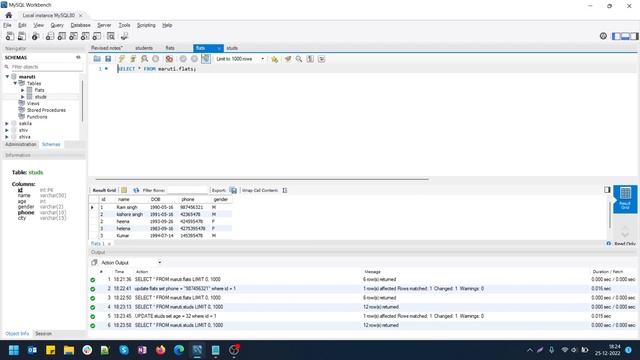The image size is (640, 360).
Task: Open File Explorer from the taskbar
Action: coord(69,350)
